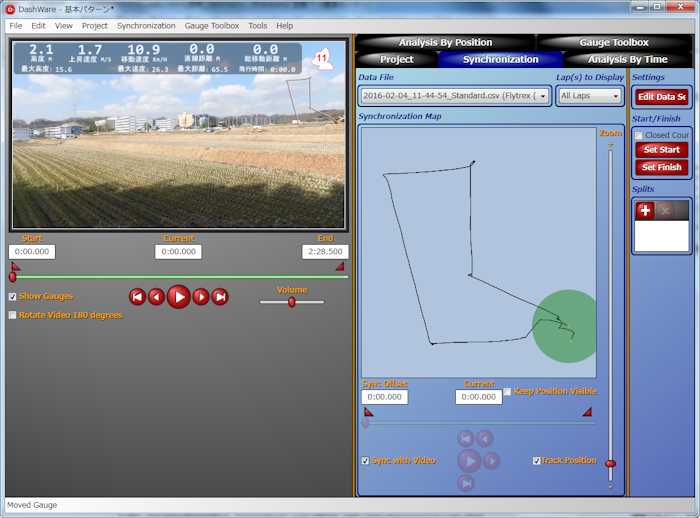Click the Edit Data Settings button
This screenshot has width=700, height=518.
pyautogui.click(x=662, y=97)
